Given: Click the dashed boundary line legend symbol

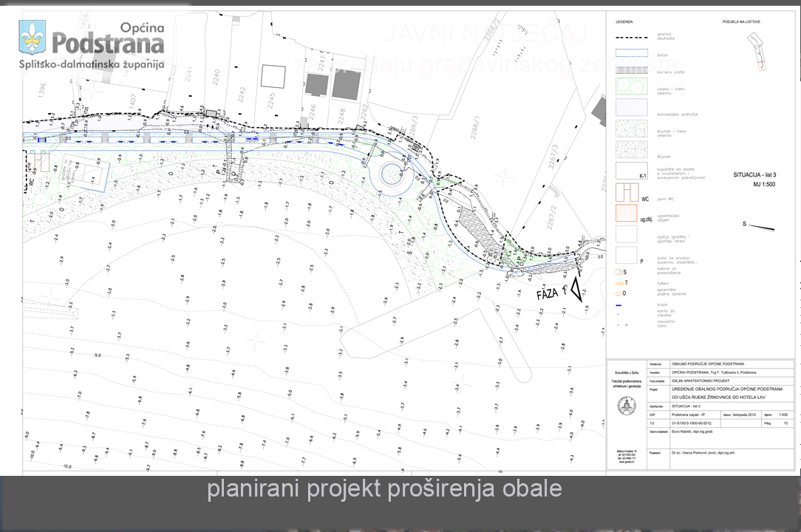Looking at the screenshot, I should [631, 36].
